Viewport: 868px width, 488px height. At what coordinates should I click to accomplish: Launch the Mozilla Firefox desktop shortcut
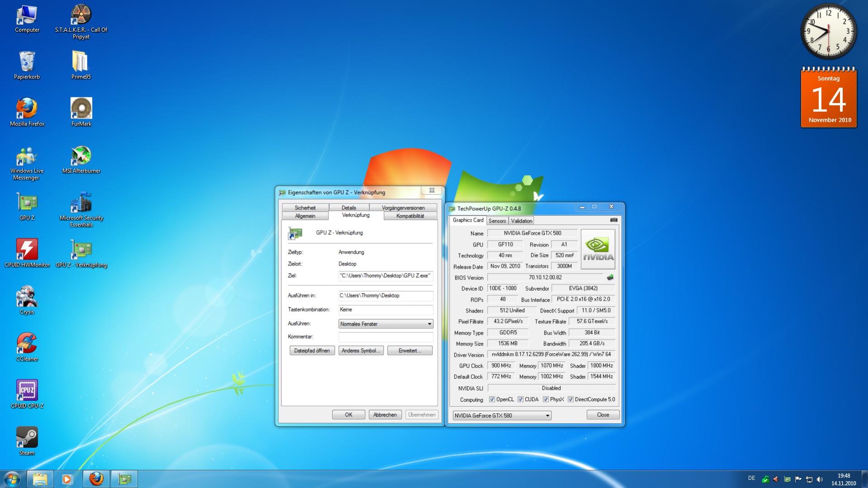pos(27,113)
